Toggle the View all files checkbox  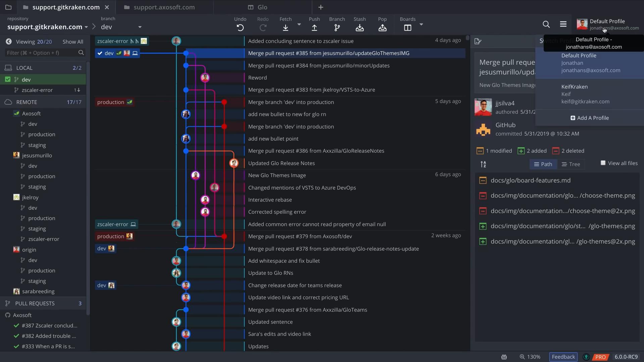pyautogui.click(x=603, y=163)
